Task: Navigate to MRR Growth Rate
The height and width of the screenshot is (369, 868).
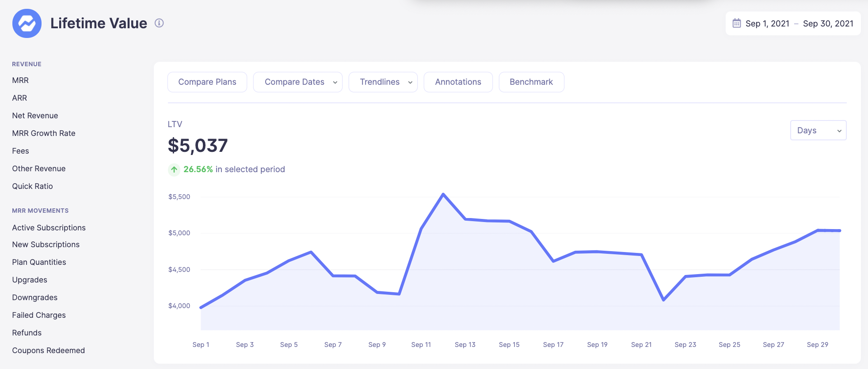Action: coord(44,133)
